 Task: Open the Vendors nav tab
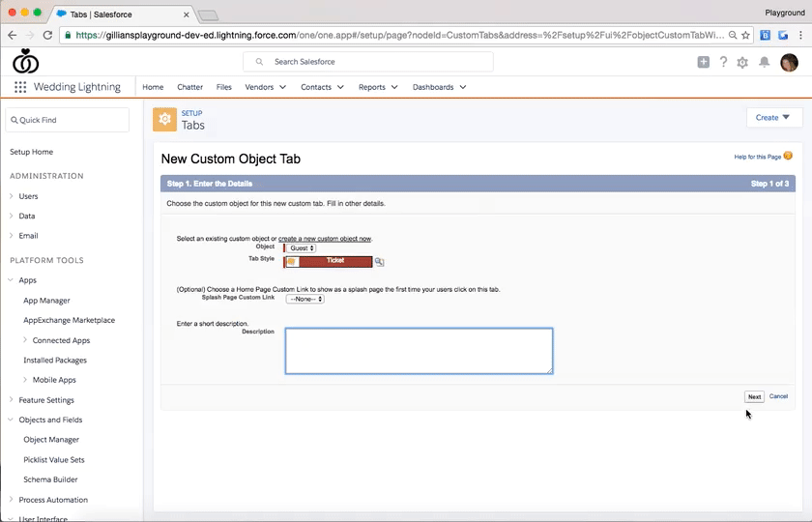pyautogui.click(x=259, y=87)
